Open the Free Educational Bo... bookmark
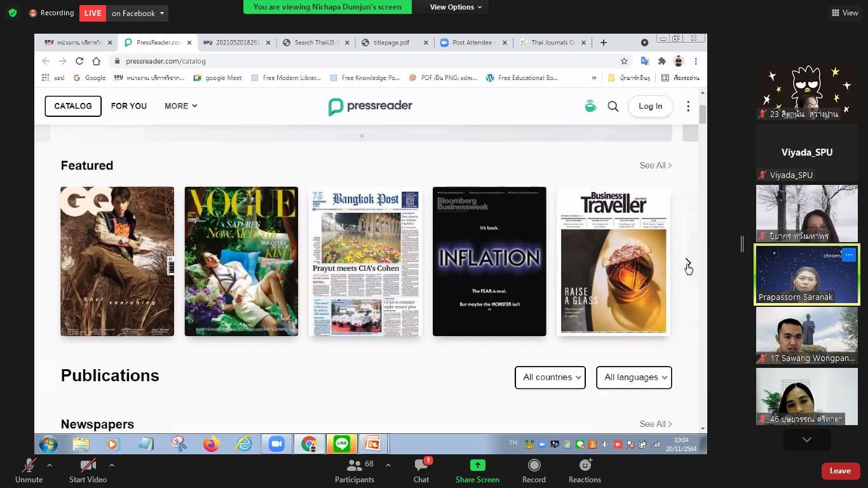868x488 pixels. click(x=522, y=78)
